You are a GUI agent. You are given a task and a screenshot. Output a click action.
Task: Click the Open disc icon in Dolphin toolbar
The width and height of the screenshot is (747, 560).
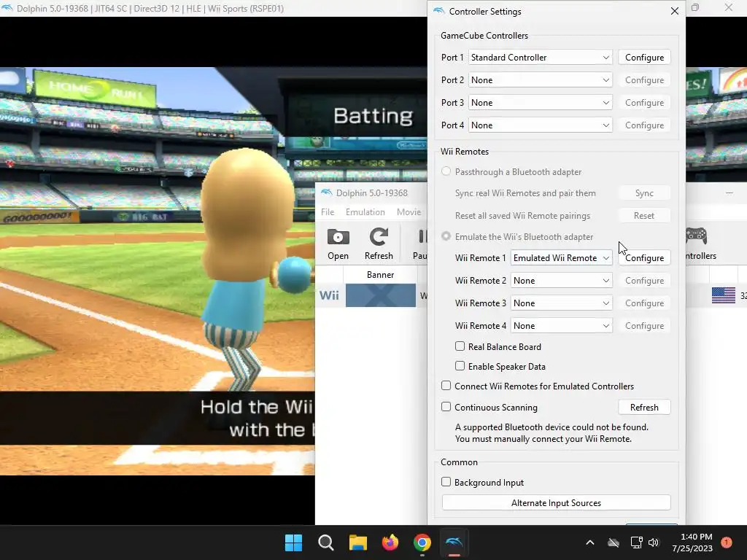[338, 237]
